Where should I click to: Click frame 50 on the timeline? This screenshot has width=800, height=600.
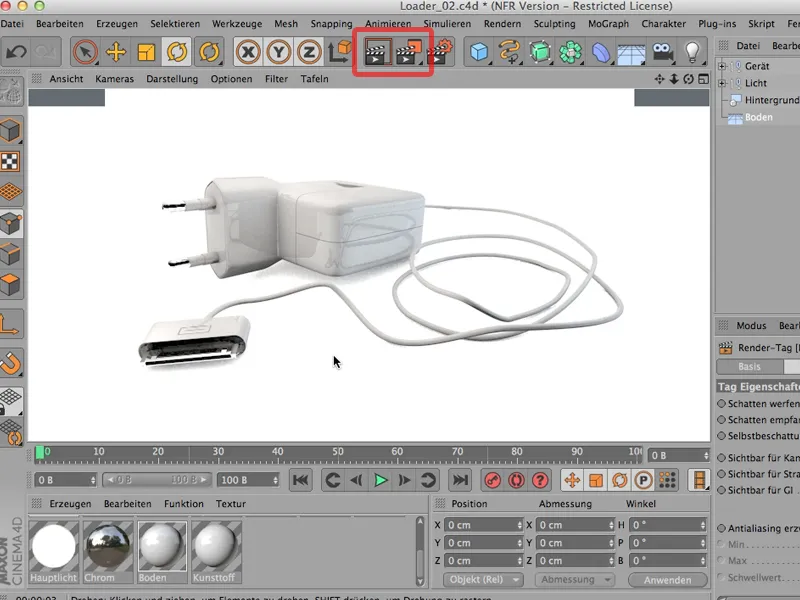[x=337, y=453]
